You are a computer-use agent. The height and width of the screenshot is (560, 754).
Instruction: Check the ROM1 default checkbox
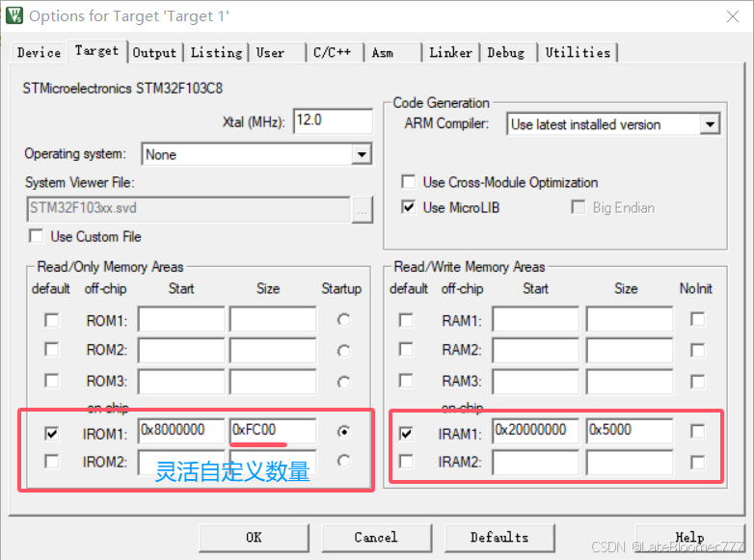(x=51, y=320)
